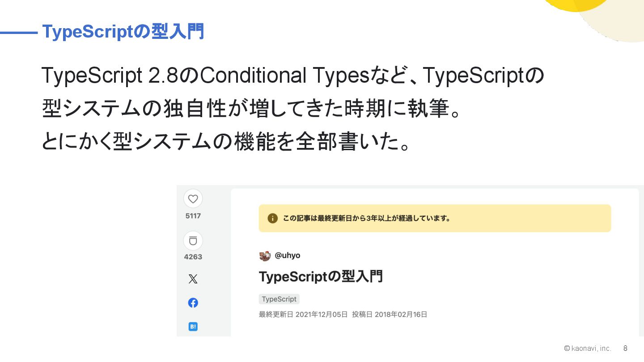Click the like count 5117

[193, 216]
